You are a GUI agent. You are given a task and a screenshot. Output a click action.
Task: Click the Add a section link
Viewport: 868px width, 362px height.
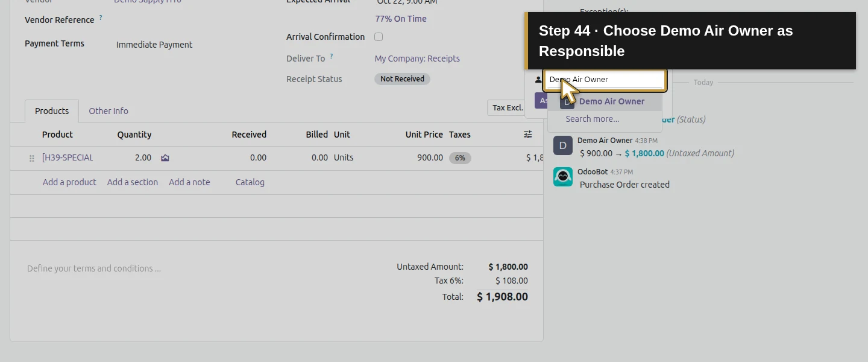(x=133, y=182)
